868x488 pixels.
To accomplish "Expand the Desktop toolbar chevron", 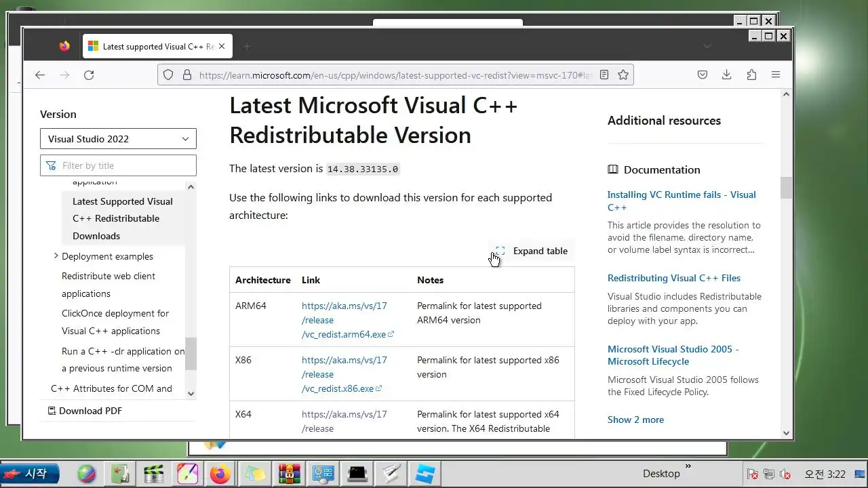I will coord(688,466).
